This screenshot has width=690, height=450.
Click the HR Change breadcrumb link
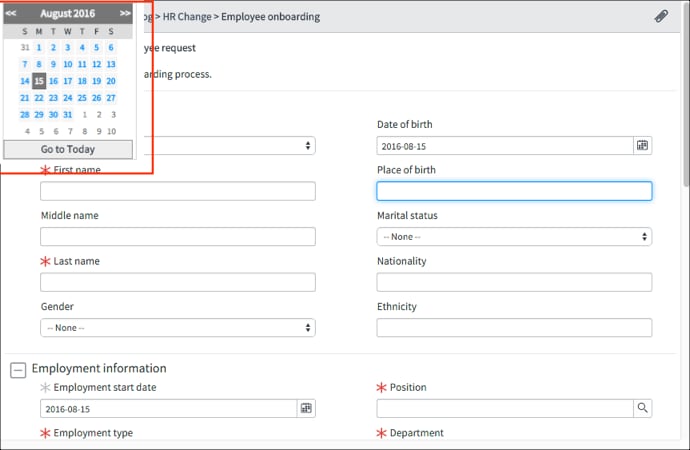[187, 17]
